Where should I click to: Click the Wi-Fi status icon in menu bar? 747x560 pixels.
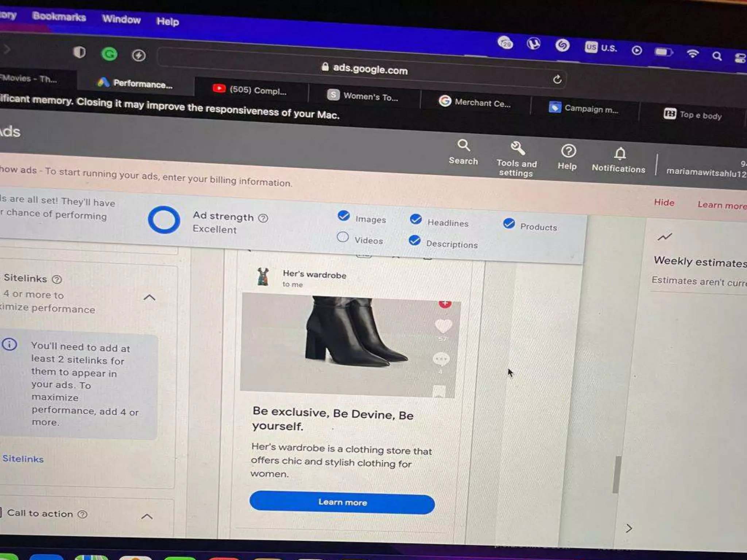click(x=692, y=54)
